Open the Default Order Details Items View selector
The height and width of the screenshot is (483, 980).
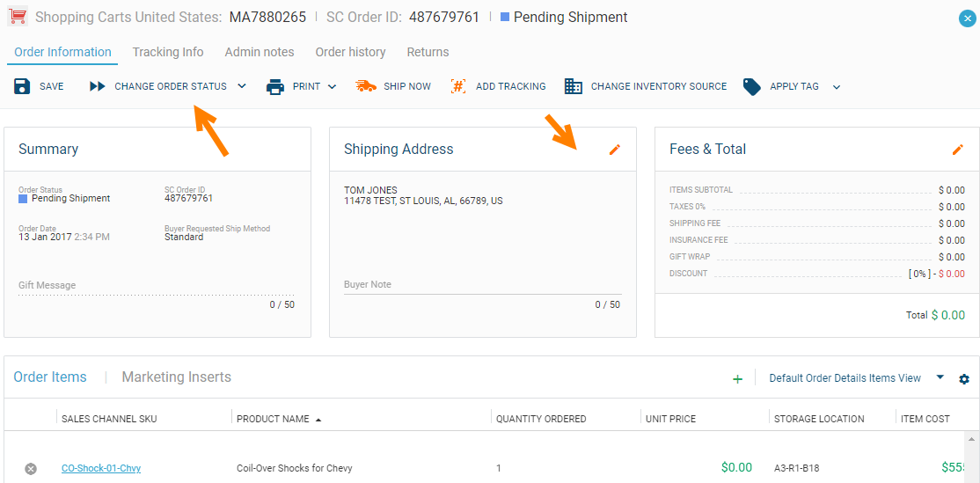point(856,378)
